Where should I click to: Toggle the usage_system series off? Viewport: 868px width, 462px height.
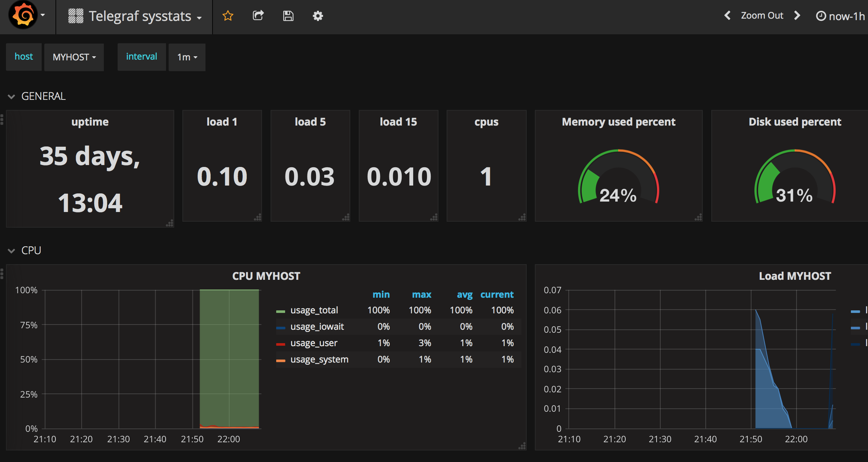click(319, 359)
